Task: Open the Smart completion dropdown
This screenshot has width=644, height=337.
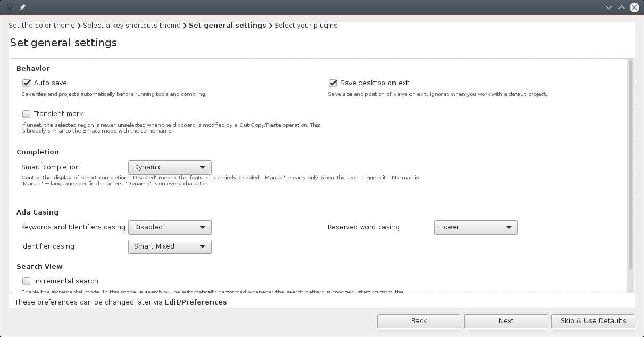Action: pyautogui.click(x=169, y=167)
